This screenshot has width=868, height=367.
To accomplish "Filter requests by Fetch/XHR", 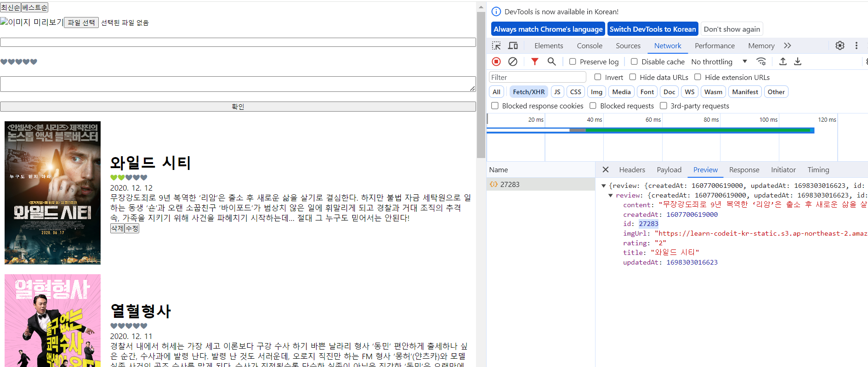I will click(x=528, y=92).
